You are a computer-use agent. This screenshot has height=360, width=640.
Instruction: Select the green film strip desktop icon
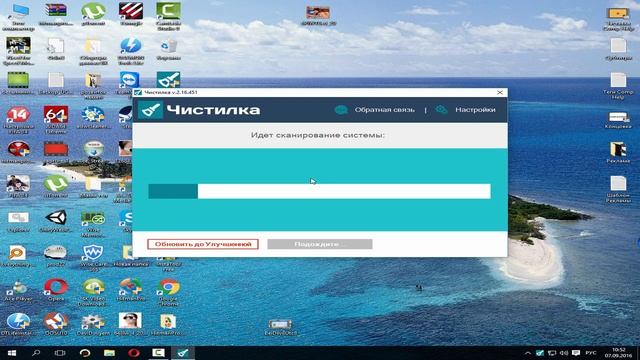click(18, 83)
